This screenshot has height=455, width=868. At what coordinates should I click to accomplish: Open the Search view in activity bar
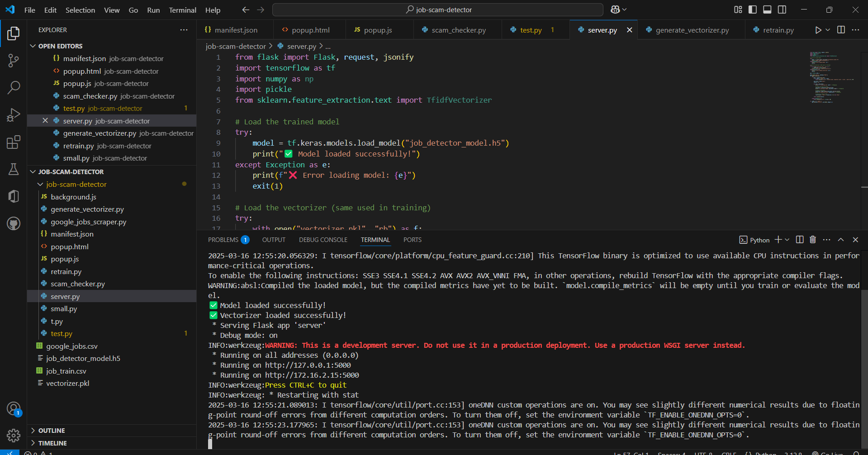coord(14,87)
